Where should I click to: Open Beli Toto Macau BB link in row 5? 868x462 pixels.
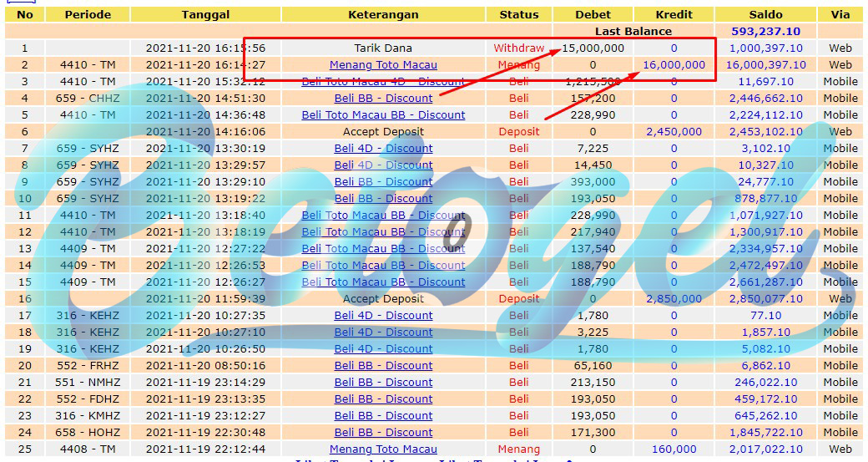(383, 114)
